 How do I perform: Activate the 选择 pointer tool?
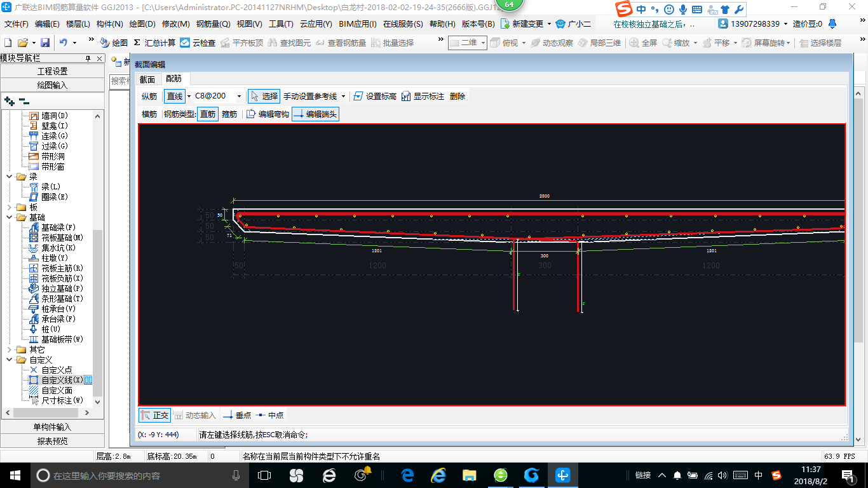(264, 96)
